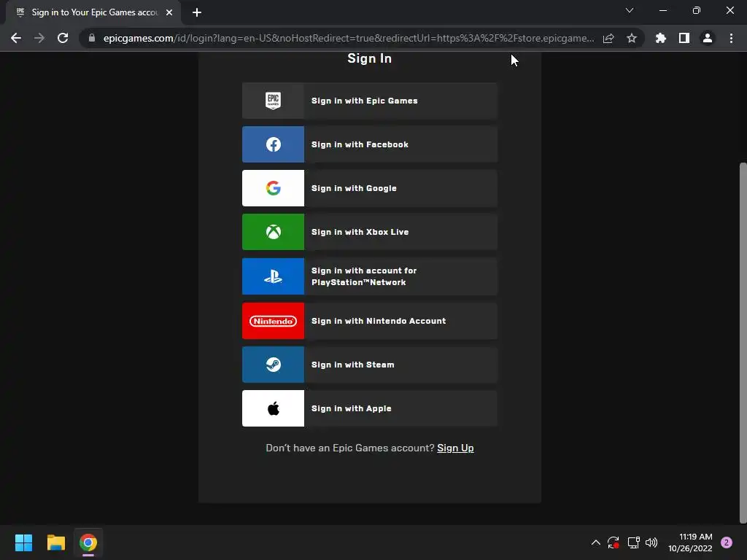Focus the epicgames.com address bar
747x560 pixels.
point(348,38)
